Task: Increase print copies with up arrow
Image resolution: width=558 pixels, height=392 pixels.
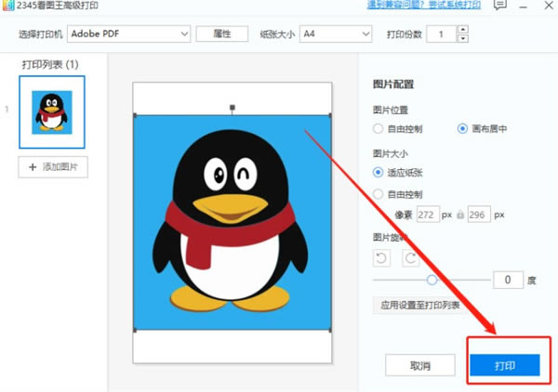Action: pos(462,30)
